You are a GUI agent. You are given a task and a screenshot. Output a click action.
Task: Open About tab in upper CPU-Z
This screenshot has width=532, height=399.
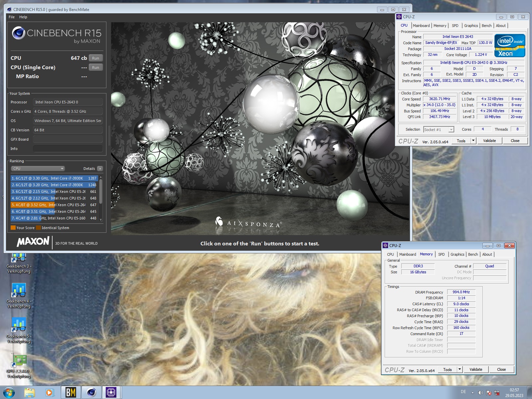[501, 26]
